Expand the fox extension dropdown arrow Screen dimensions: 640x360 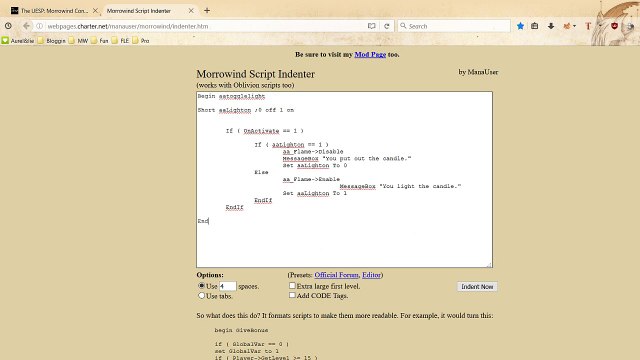tap(574, 26)
